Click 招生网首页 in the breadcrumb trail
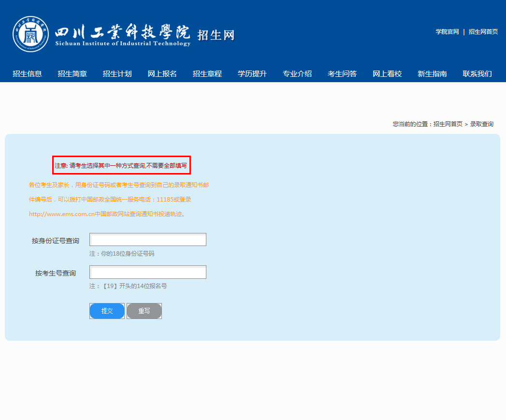 coord(448,124)
